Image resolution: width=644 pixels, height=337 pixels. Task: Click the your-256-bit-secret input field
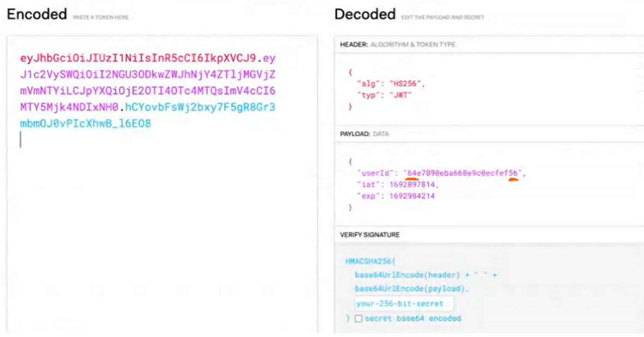(404, 304)
